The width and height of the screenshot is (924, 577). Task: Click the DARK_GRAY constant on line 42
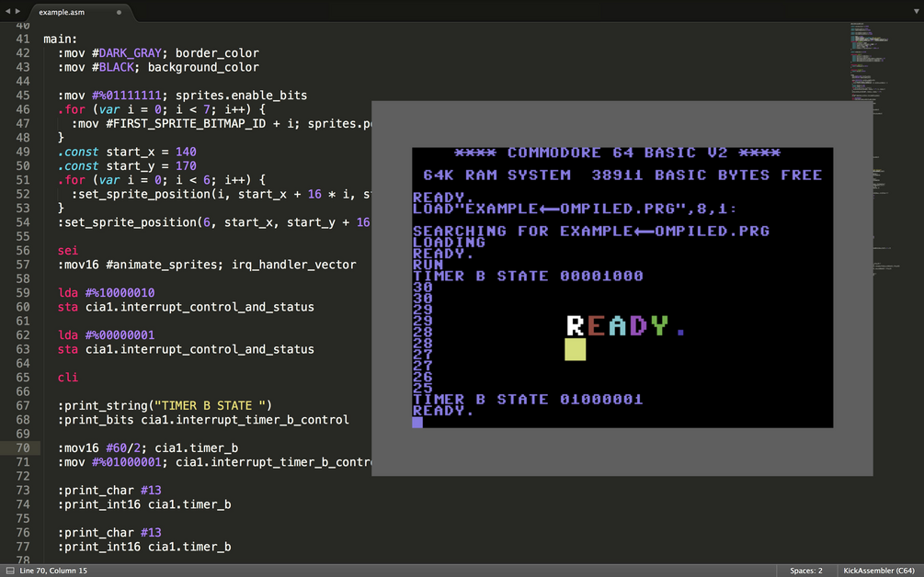[x=131, y=53]
